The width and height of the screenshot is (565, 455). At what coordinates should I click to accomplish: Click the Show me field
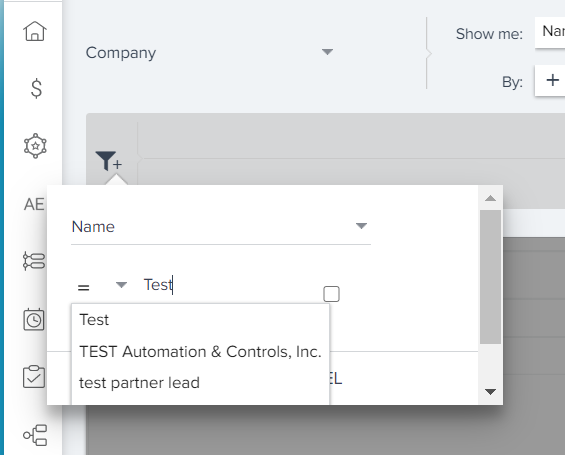pyautogui.click(x=550, y=32)
